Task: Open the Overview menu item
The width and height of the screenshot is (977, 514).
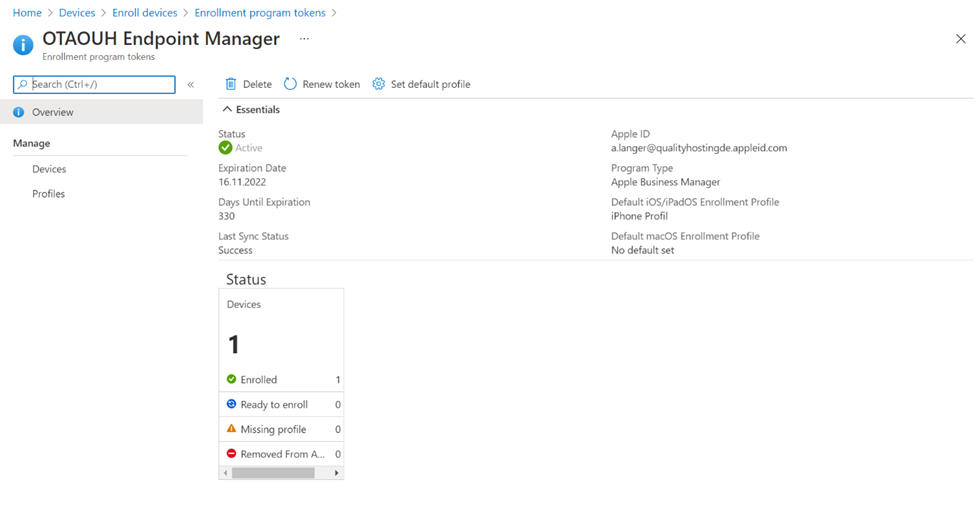Action: click(x=102, y=112)
